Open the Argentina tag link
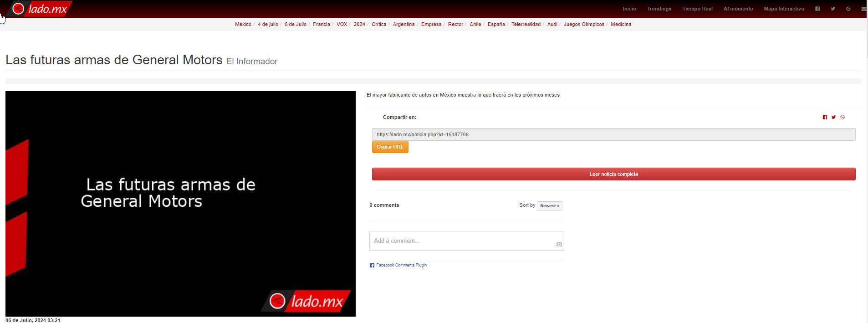 pyautogui.click(x=403, y=25)
